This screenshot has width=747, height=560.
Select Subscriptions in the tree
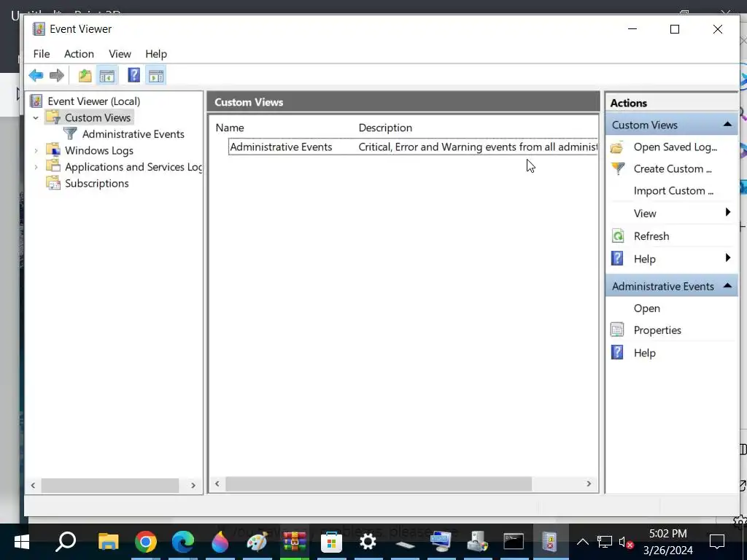point(97,183)
